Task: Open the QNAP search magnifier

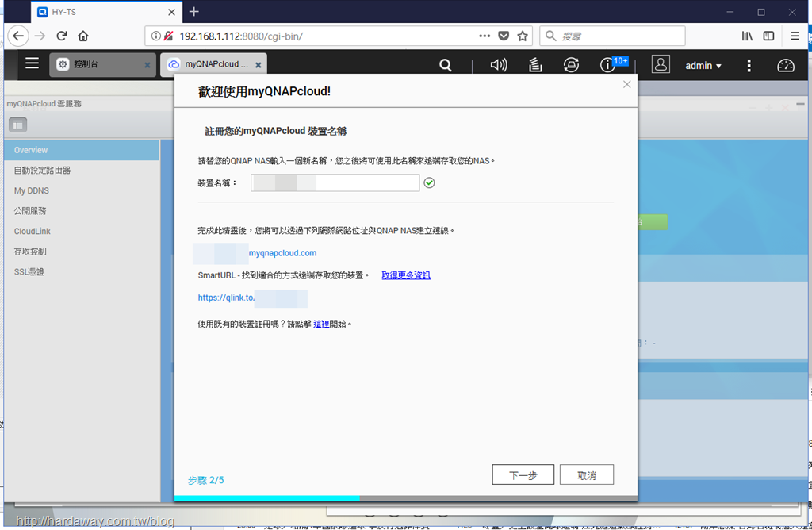Action: (446, 65)
